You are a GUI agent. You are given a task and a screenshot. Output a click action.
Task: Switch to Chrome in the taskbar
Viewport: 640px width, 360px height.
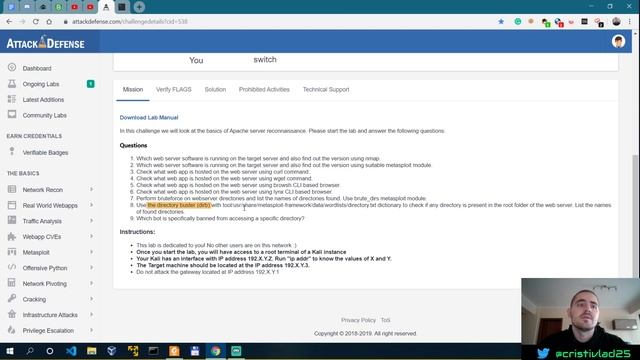(x=216, y=351)
